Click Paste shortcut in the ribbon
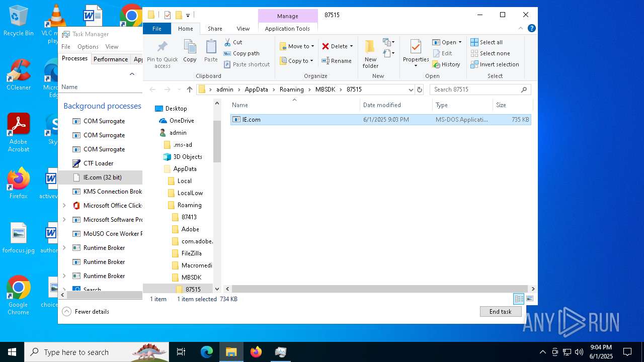The image size is (644, 362). (247, 64)
